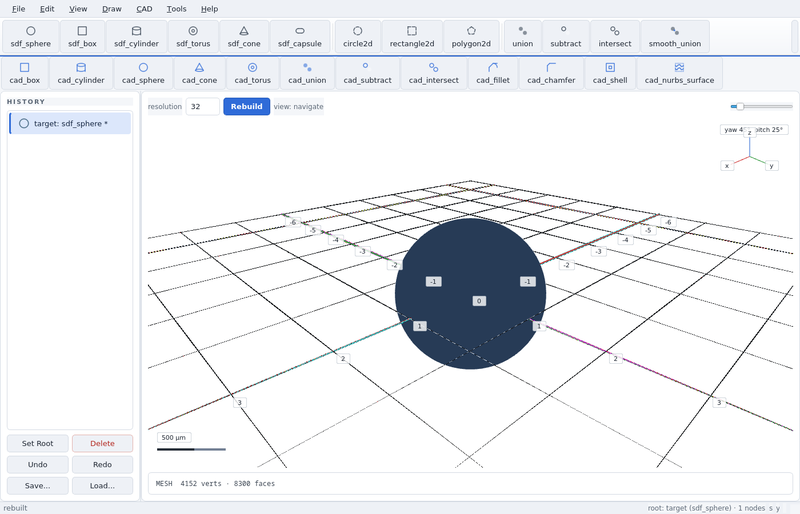Use the smooth_union operation
This screenshot has height=514, width=800.
point(674,37)
